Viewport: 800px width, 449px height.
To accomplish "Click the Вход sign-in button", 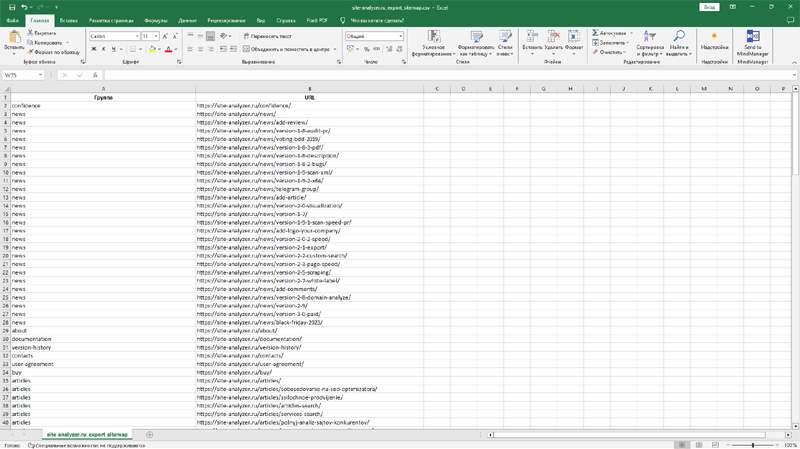I will [x=709, y=7].
